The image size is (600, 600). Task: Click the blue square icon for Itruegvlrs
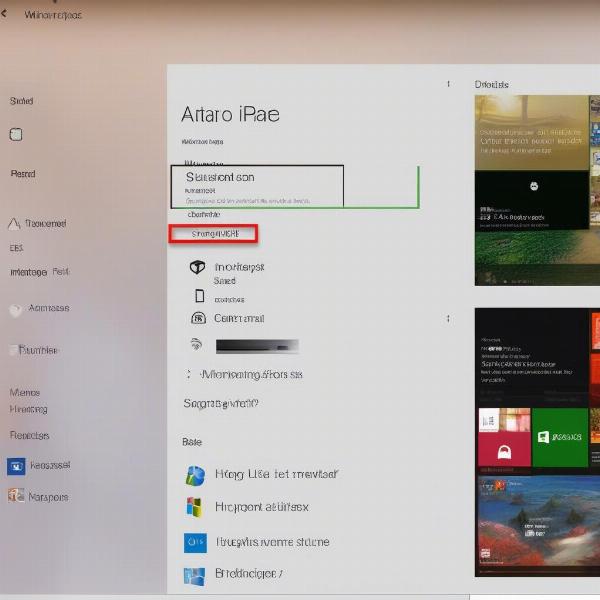pyautogui.click(x=195, y=543)
